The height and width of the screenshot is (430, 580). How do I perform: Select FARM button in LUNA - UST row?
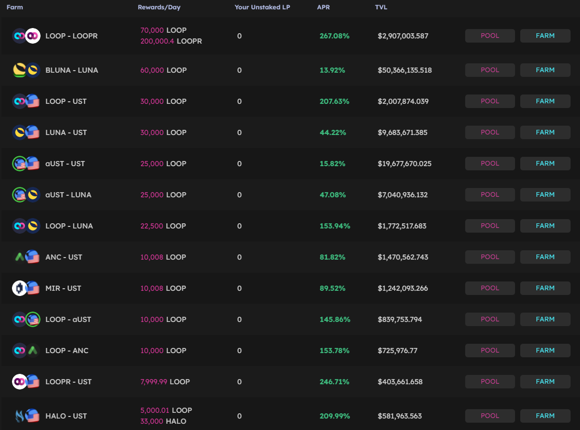point(545,132)
